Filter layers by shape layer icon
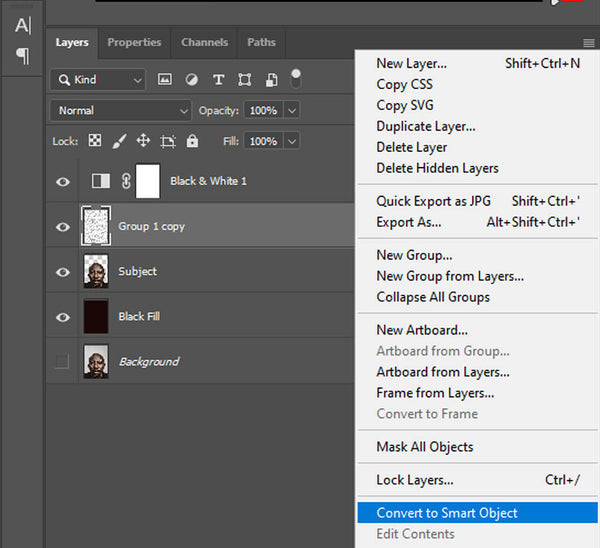The width and height of the screenshot is (600, 548). (x=245, y=80)
